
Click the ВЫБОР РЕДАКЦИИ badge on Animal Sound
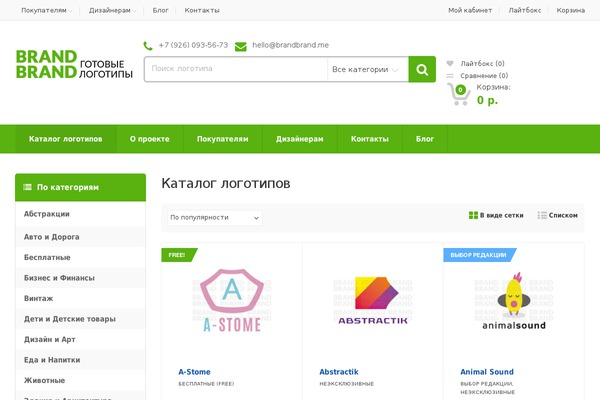(480, 255)
